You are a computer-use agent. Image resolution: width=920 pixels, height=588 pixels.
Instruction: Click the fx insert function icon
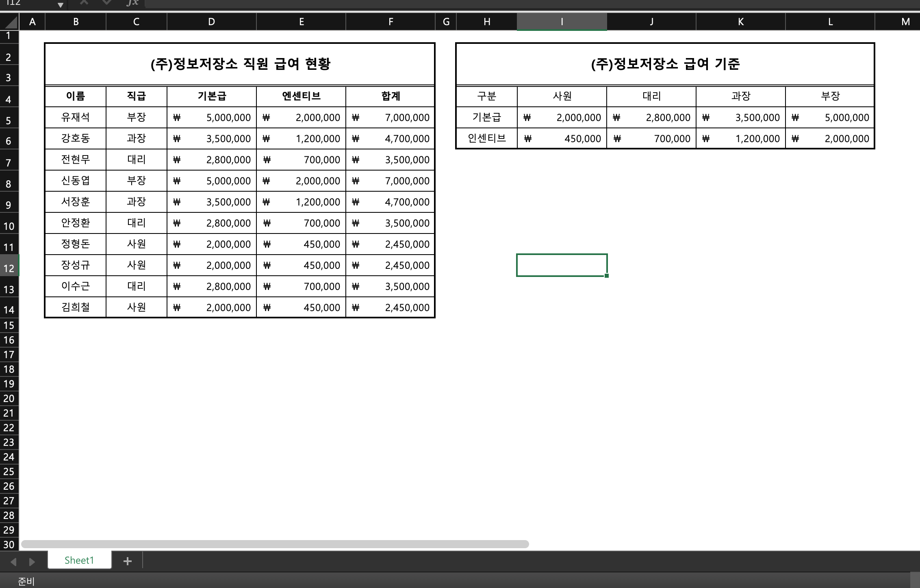tap(132, 3)
